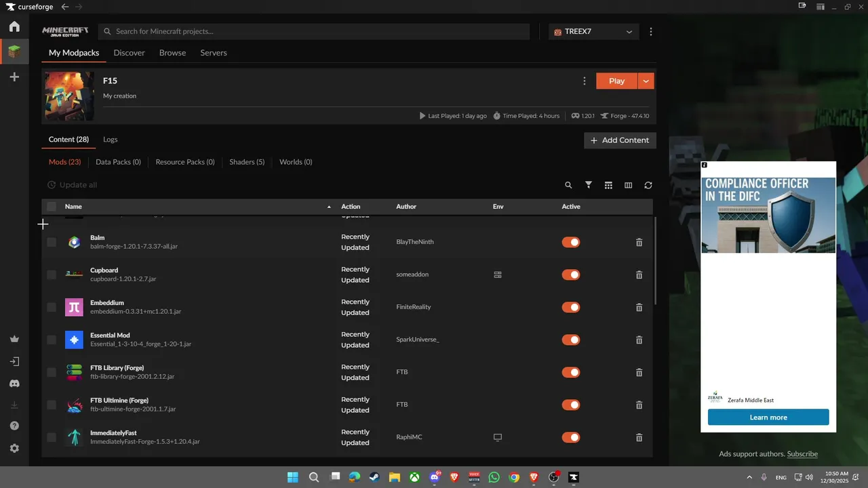This screenshot has width=868, height=488.
Task: Click the Add Content button
Action: point(620,140)
